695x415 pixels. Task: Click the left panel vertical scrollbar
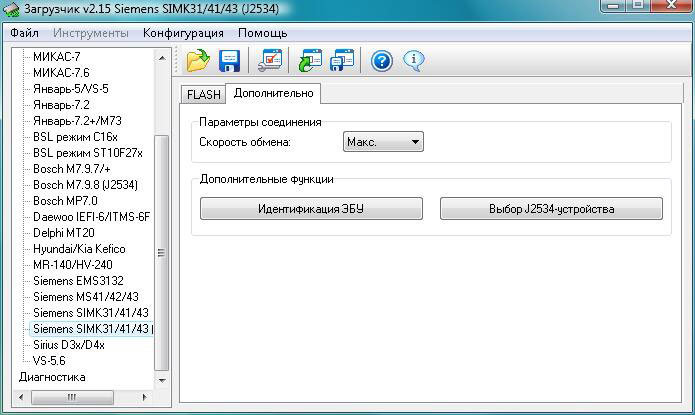(x=163, y=250)
